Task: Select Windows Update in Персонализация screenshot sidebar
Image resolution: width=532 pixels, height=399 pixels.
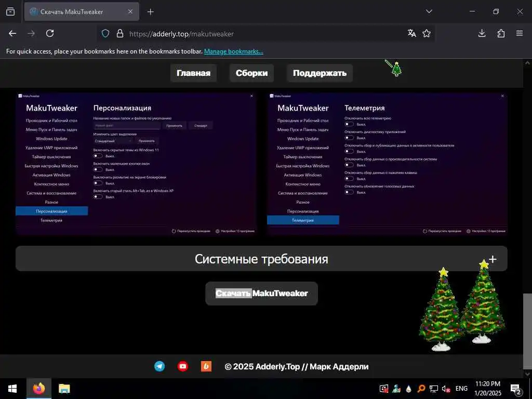Action: 51,139
